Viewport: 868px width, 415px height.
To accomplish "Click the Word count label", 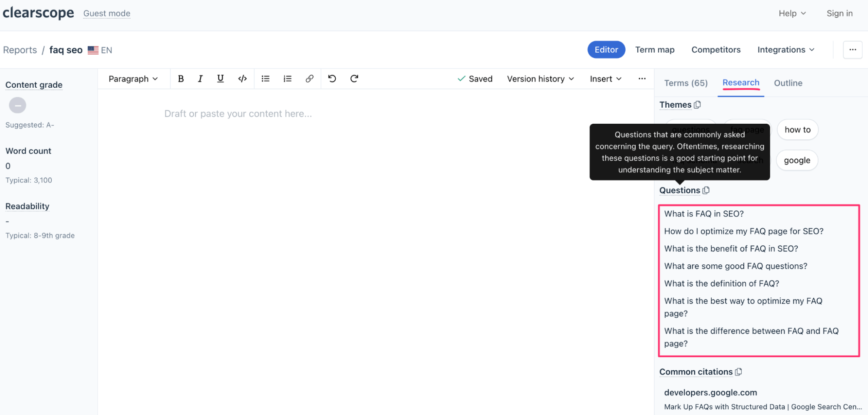I will [28, 151].
